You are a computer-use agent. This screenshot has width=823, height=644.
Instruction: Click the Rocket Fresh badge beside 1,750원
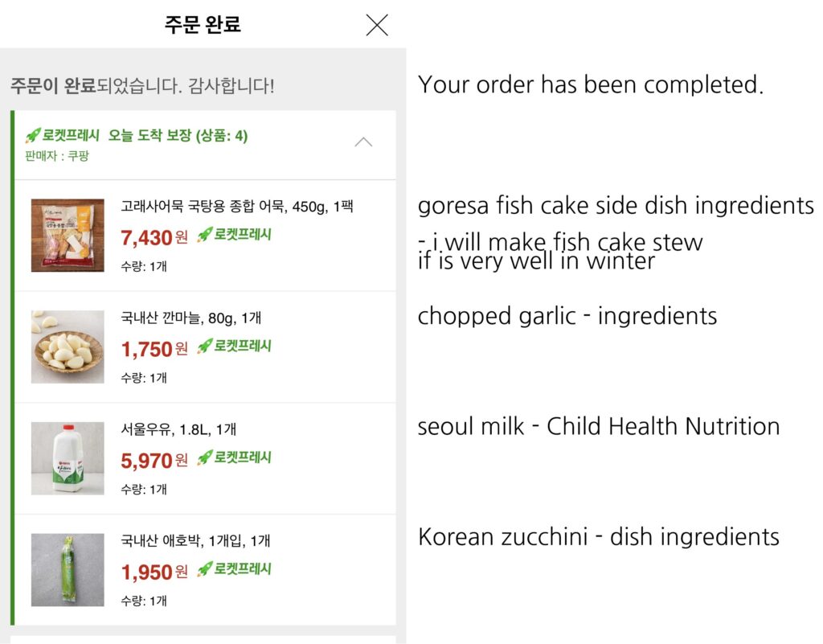coord(234,346)
